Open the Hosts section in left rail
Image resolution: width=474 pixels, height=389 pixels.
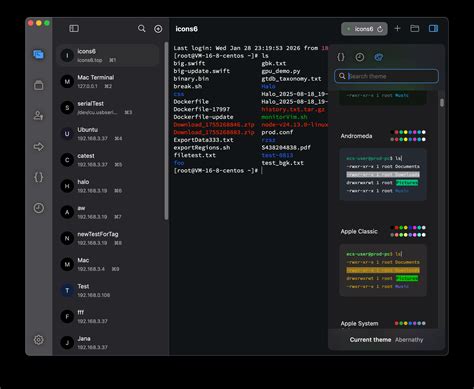[x=39, y=54]
